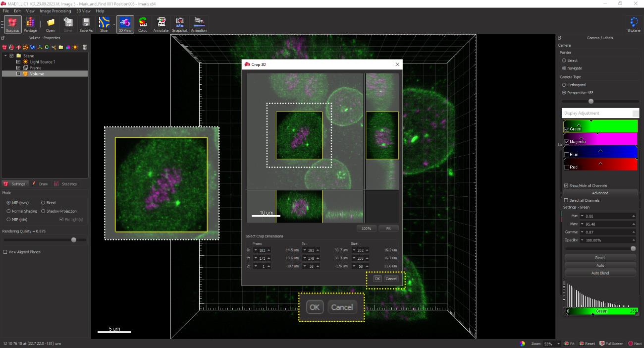Image resolution: width=644 pixels, height=348 pixels.
Task: Open the Vantage view
Action: 30,24
